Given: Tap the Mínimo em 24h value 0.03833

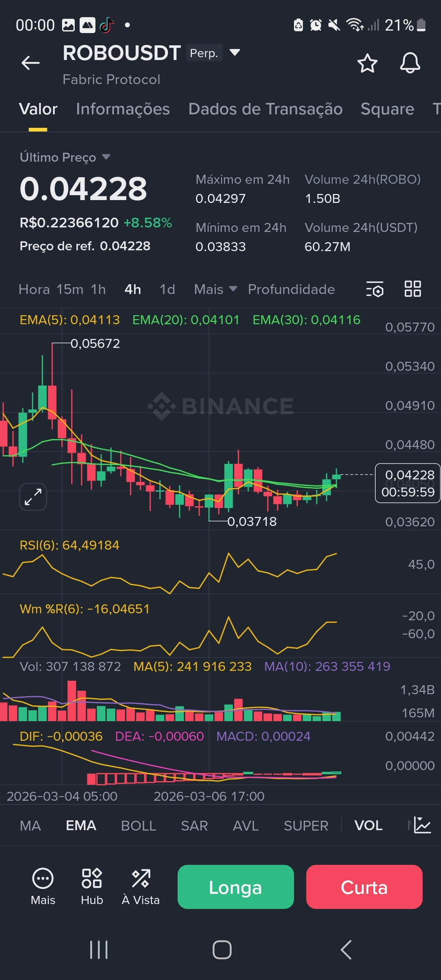Looking at the screenshot, I should [x=220, y=247].
